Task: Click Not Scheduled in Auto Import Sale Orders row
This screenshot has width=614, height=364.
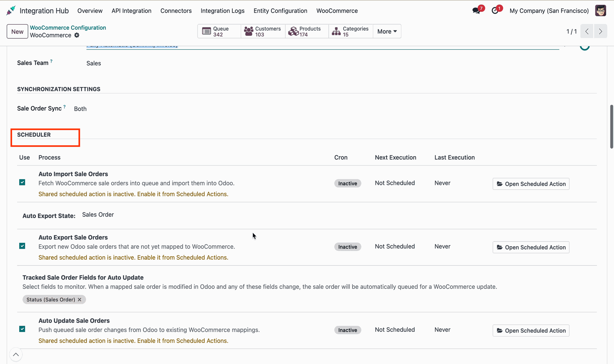Action: coord(395,183)
